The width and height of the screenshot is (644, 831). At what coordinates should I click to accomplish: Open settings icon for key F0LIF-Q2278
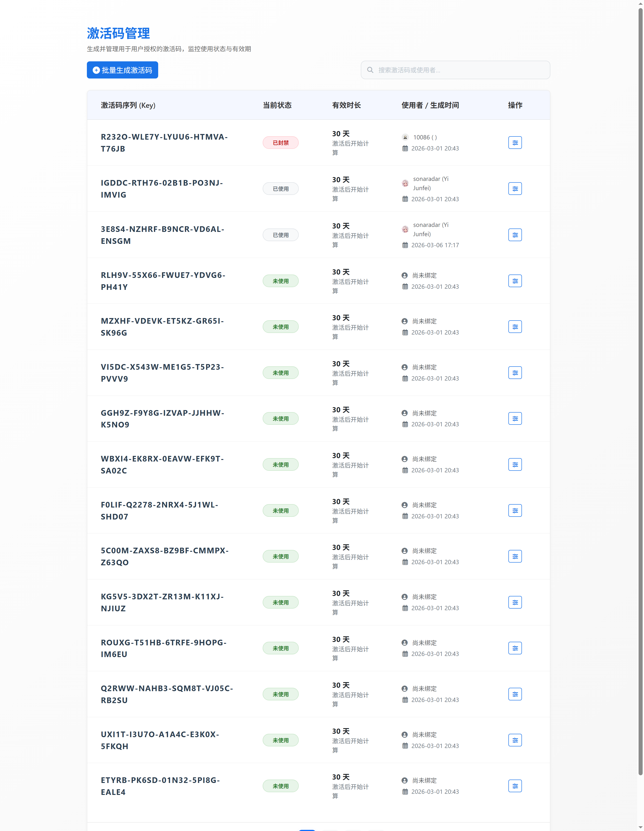point(515,511)
